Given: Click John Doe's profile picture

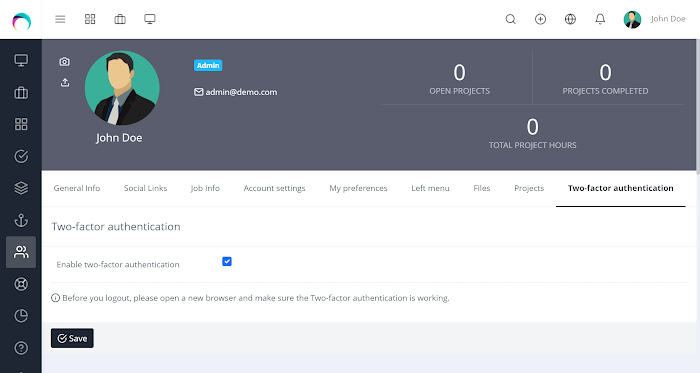Looking at the screenshot, I should click(122, 88).
